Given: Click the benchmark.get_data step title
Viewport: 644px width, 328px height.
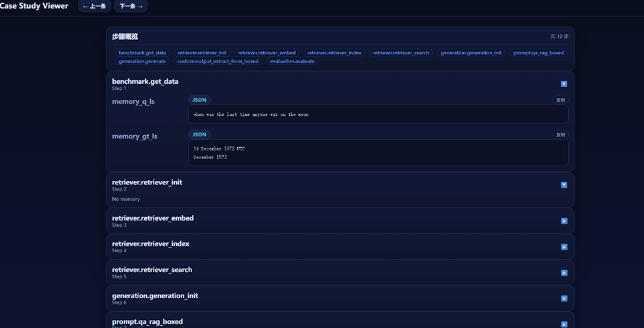Looking at the screenshot, I should pos(145,81).
